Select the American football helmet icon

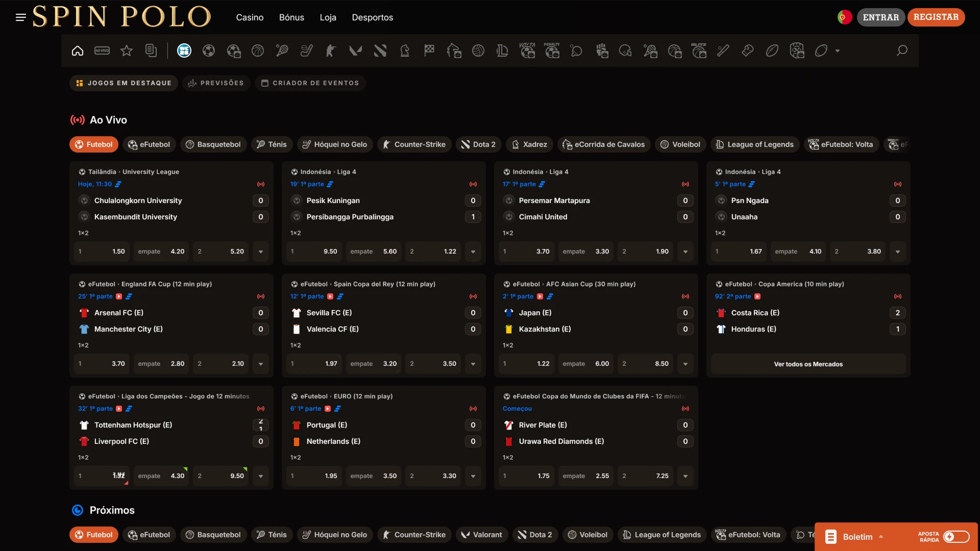pyautogui.click(x=625, y=51)
